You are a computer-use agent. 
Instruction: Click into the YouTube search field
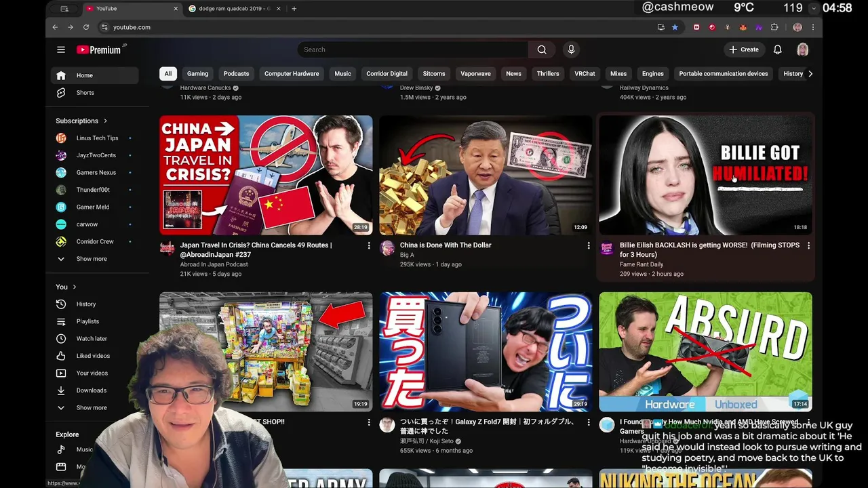pos(413,49)
